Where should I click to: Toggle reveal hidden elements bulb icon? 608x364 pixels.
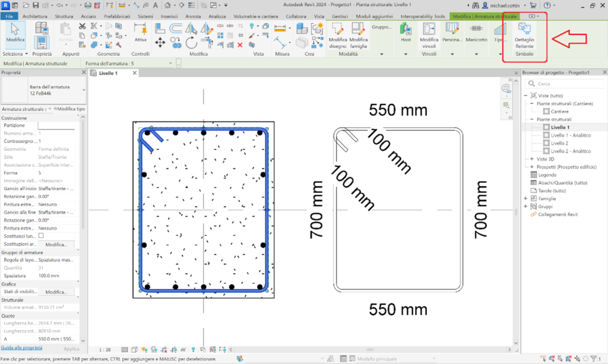193,350
